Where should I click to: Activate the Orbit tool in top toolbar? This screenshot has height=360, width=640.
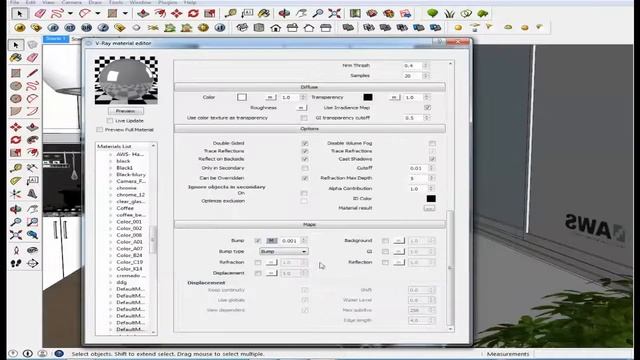(x=284, y=13)
